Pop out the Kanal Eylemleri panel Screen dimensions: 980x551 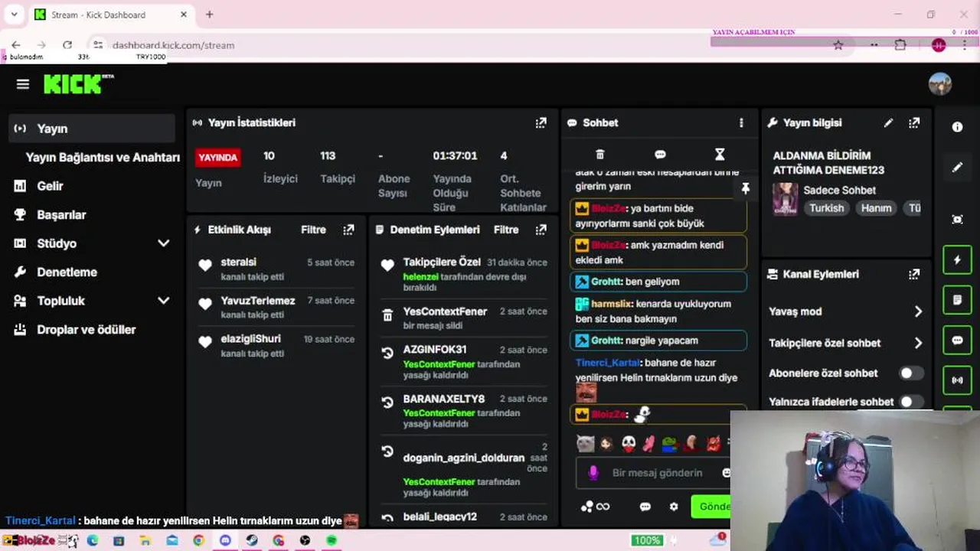pyautogui.click(x=914, y=274)
